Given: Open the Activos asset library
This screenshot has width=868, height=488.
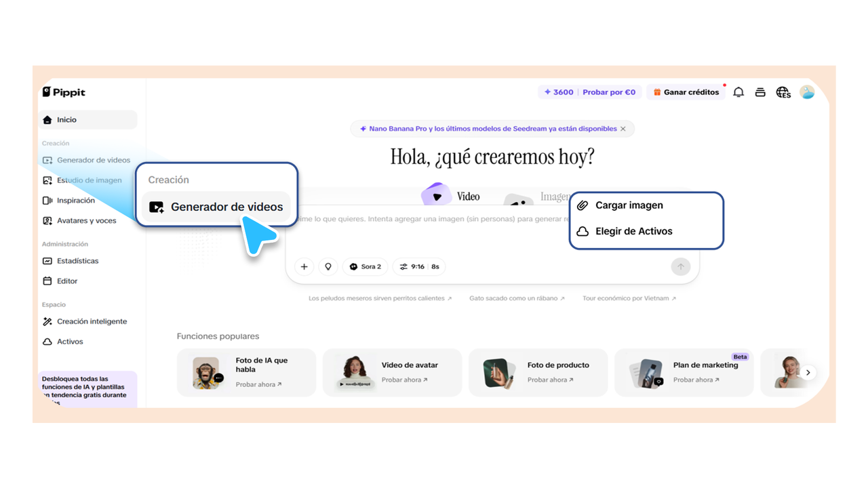Looking at the screenshot, I should pyautogui.click(x=70, y=341).
